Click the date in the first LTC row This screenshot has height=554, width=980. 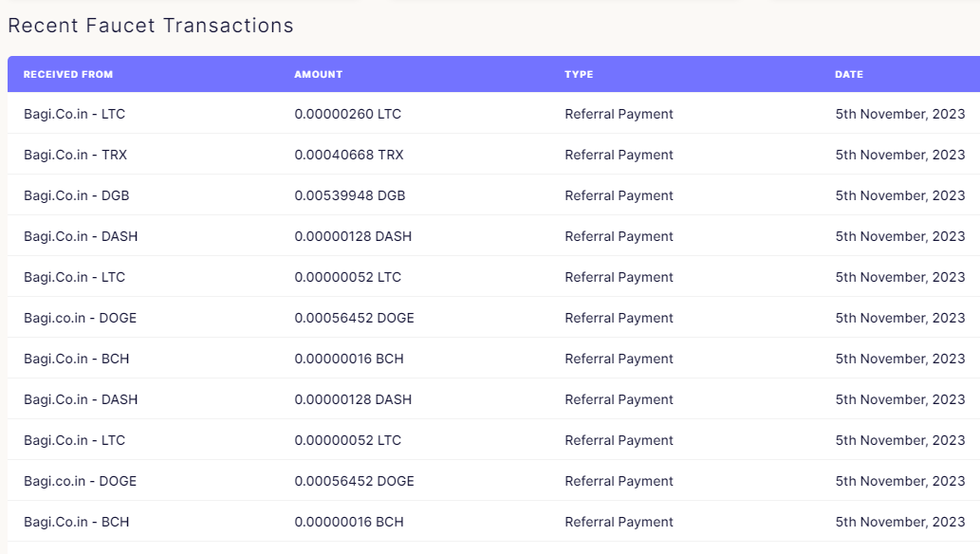[900, 114]
